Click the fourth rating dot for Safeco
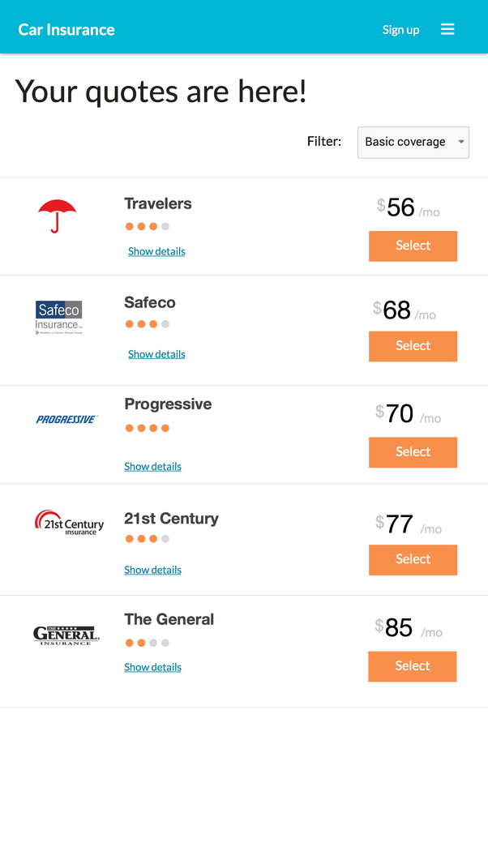Screen dimensions: 488x868 [165, 323]
